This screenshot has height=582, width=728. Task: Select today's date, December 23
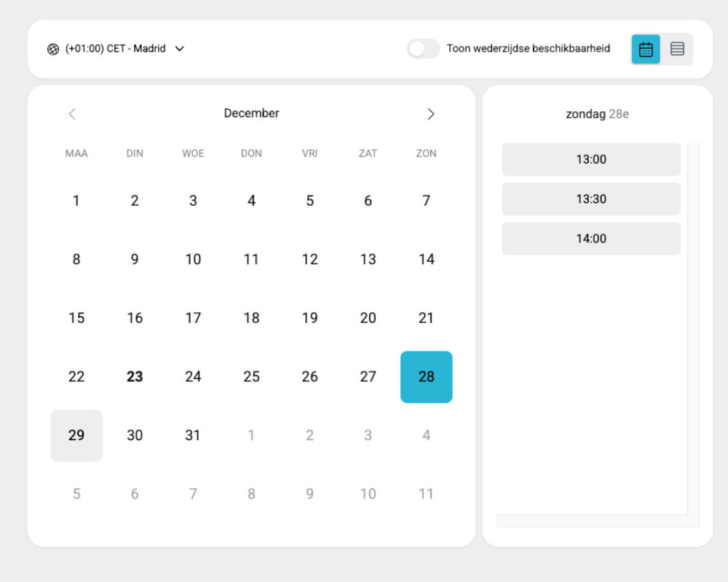[x=135, y=377]
